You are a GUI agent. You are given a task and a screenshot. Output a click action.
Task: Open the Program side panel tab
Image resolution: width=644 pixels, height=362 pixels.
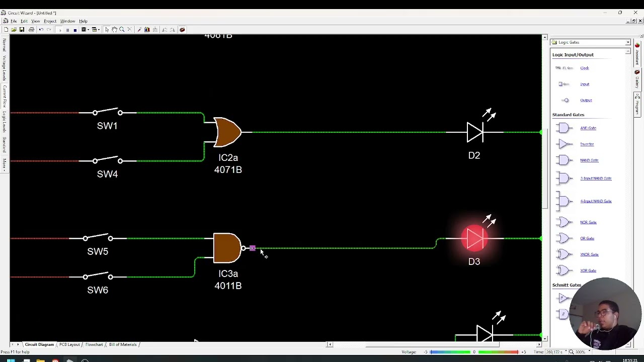point(637,105)
